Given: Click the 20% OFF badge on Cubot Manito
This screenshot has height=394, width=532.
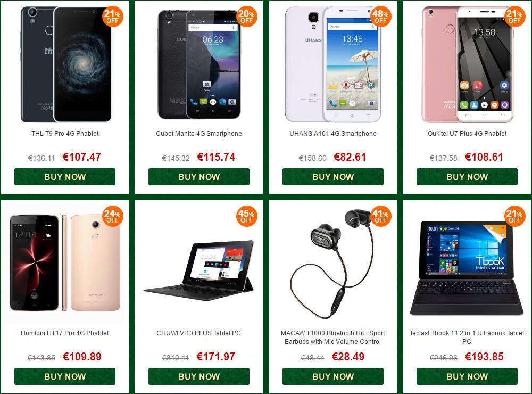Looking at the screenshot, I should (x=247, y=17).
